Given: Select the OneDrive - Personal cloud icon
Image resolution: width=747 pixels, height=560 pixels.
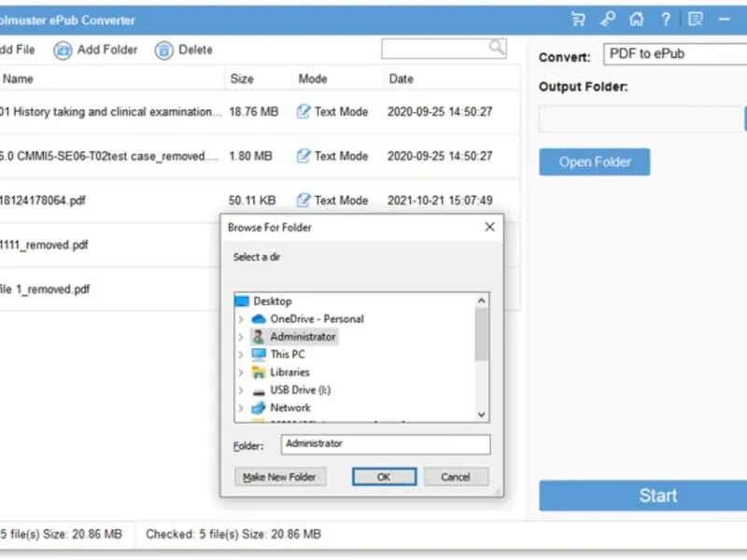Looking at the screenshot, I should pos(259,318).
